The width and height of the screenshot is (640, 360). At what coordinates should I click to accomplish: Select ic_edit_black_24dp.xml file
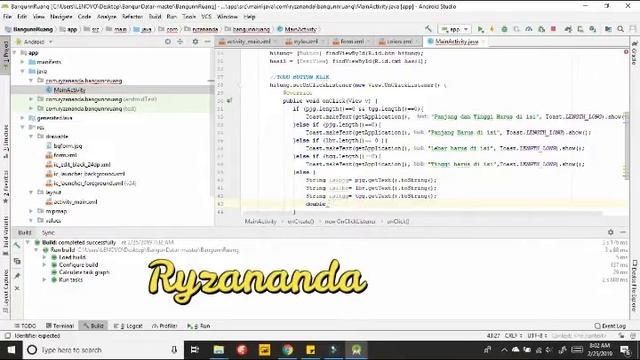(x=82, y=164)
